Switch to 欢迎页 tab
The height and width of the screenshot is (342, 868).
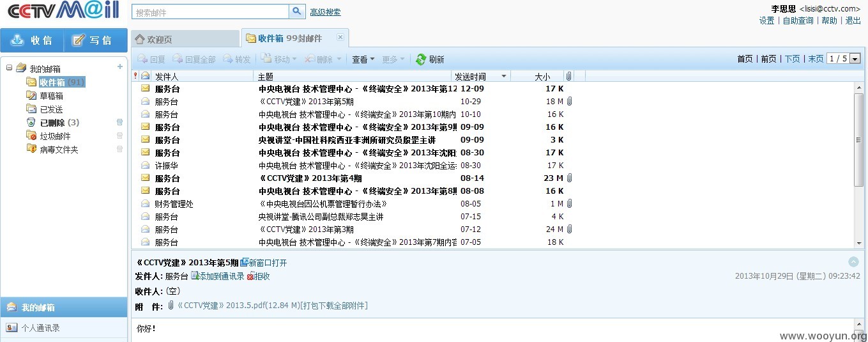pos(185,39)
